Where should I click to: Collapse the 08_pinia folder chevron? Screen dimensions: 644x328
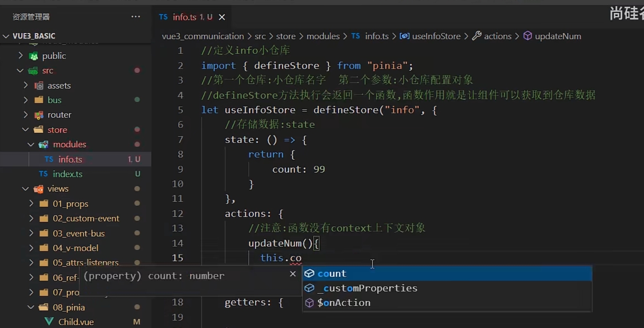(31, 307)
